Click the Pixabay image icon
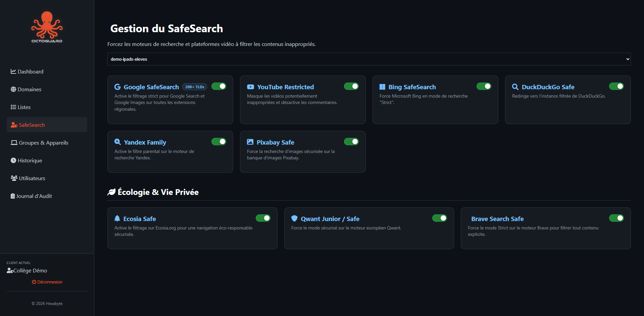Viewport: 644px width, 316px height. point(250,142)
